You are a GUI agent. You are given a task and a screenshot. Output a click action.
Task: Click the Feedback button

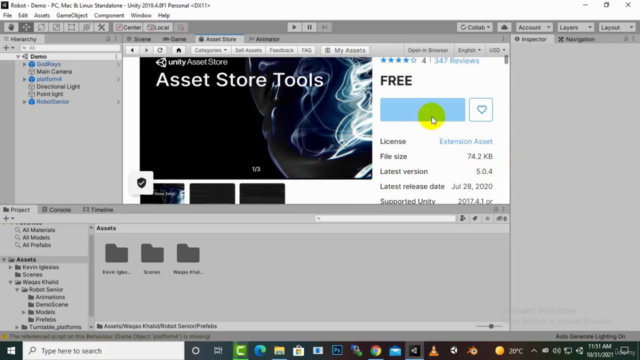pos(282,50)
